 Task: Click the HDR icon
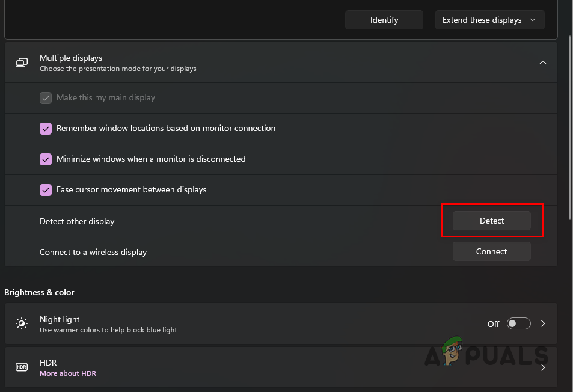[x=22, y=367]
